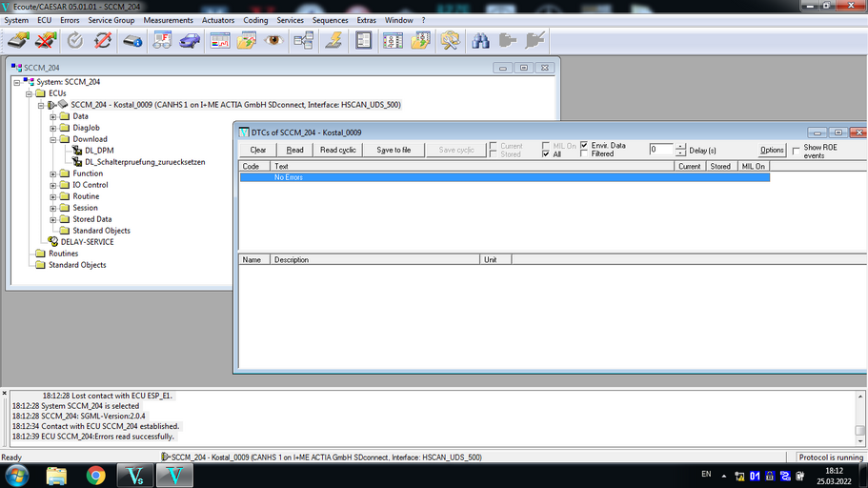Image resolution: width=868 pixels, height=488 pixels.
Task: Toggle the MIL On checkbox
Action: pos(546,146)
